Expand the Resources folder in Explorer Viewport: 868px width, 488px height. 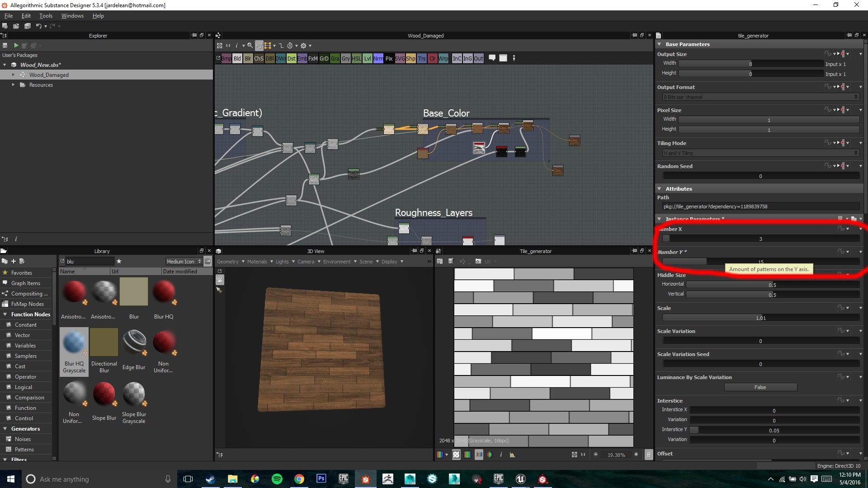[13, 85]
